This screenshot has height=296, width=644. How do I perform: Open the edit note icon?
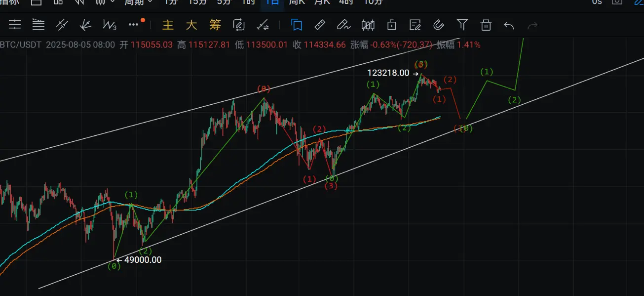click(x=415, y=25)
